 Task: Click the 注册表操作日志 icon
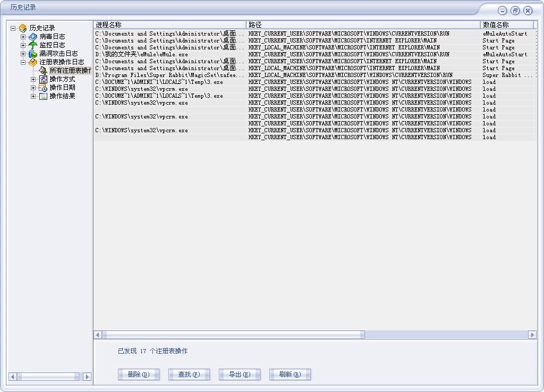click(33, 63)
